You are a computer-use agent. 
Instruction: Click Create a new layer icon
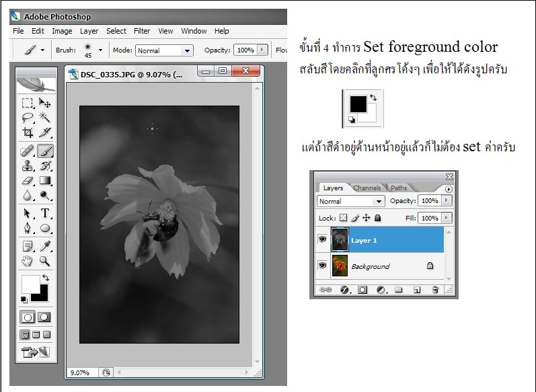pos(417,290)
